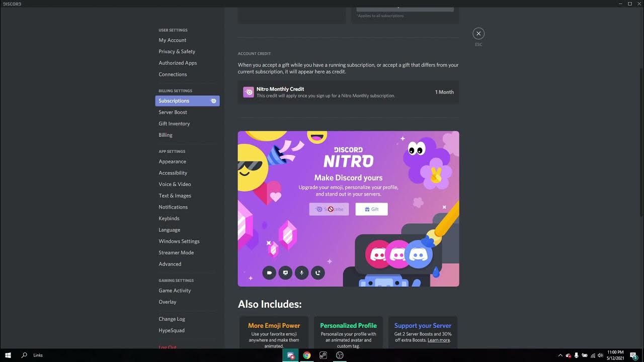This screenshot has width=644, height=362.
Task: Click the screen share icon in banner
Action: pos(285,273)
